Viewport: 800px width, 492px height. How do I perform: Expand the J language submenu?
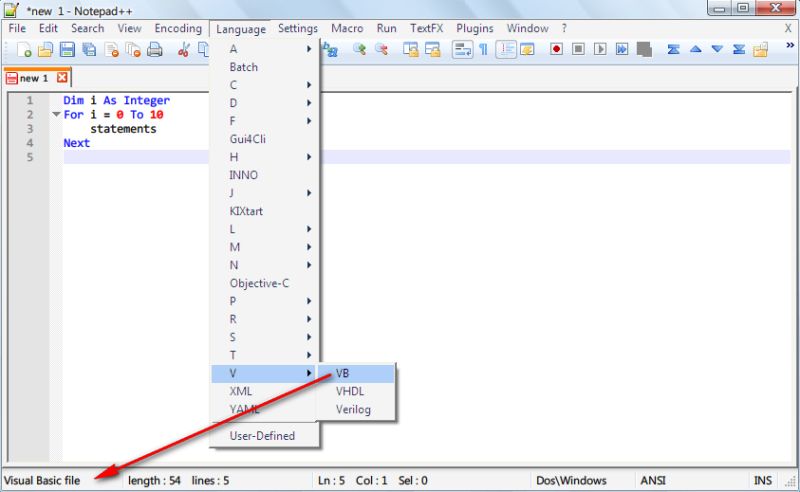tap(265, 193)
